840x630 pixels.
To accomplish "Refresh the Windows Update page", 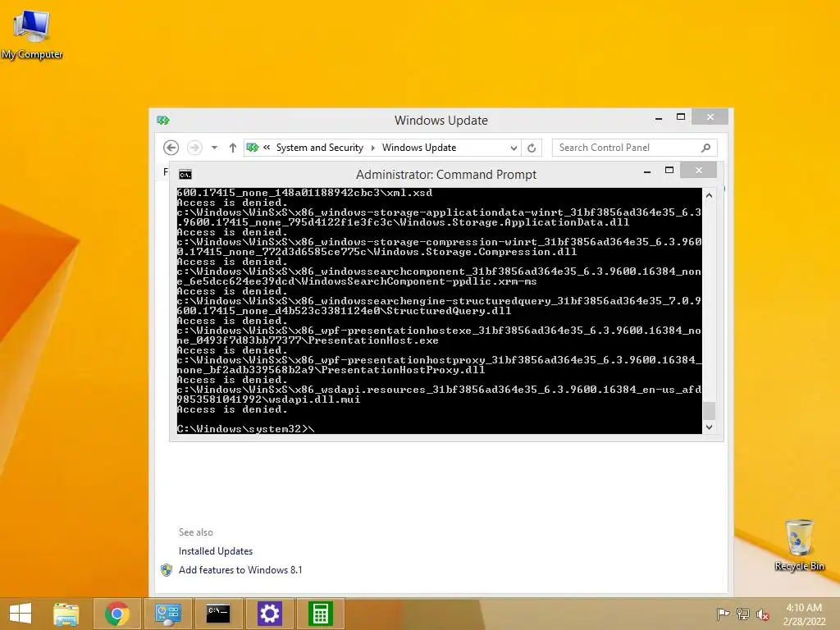I will click(x=532, y=148).
